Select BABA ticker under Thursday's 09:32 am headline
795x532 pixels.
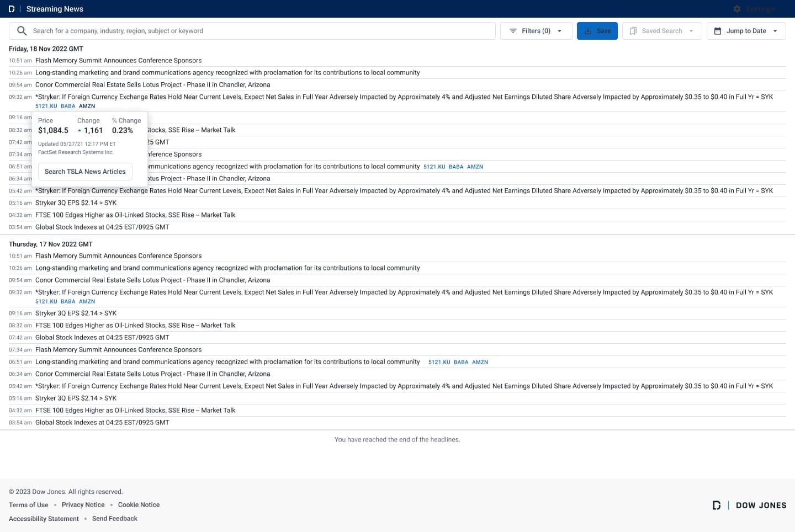click(x=68, y=301)
